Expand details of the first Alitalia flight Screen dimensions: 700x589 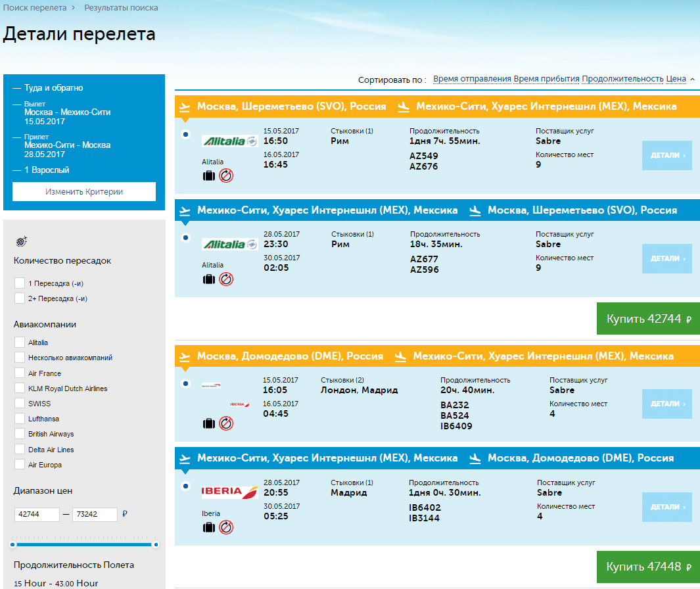pyautogui.click(x=666, y=156)
